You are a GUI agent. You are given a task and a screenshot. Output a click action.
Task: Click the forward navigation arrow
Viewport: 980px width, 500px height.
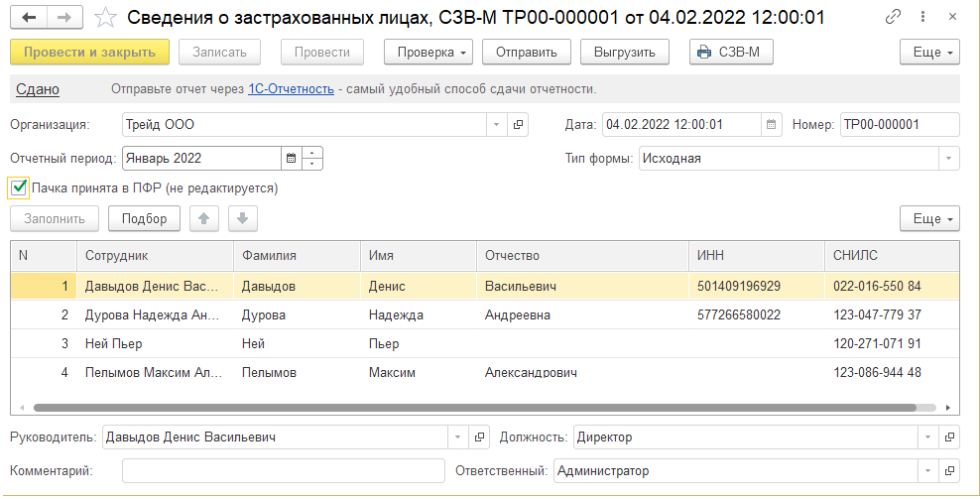(x=64, y=17)
